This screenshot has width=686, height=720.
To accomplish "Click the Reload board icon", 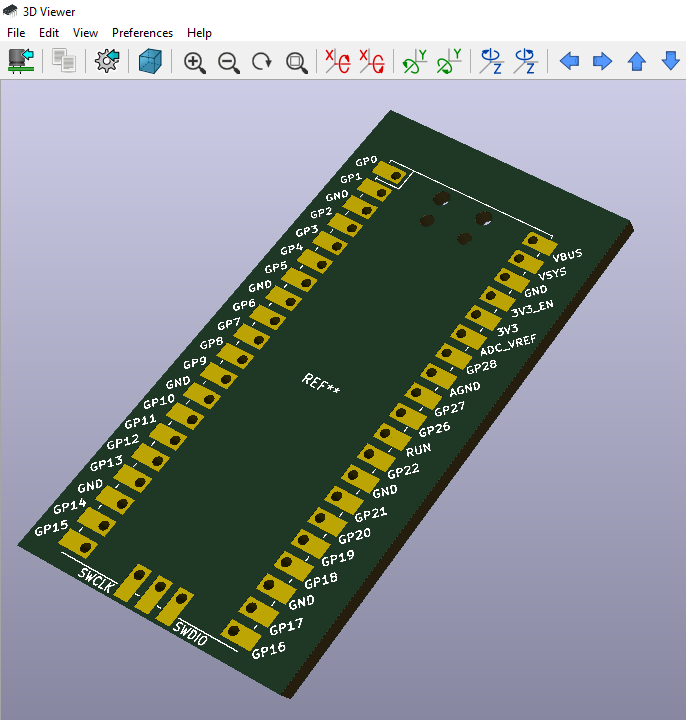I will 21,62.
